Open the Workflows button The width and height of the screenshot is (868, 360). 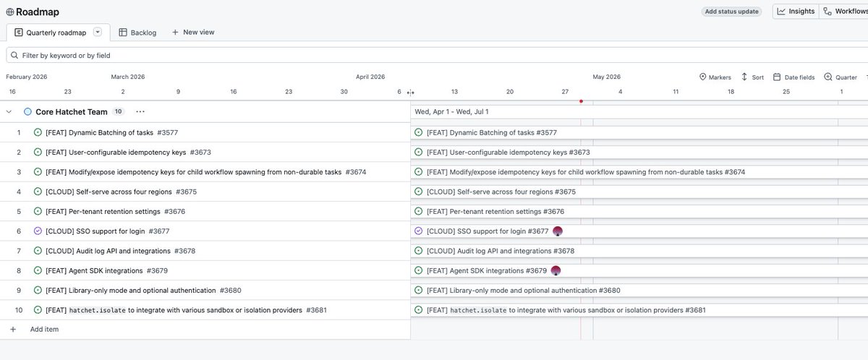pyautogui.click(x=846, y=11)
